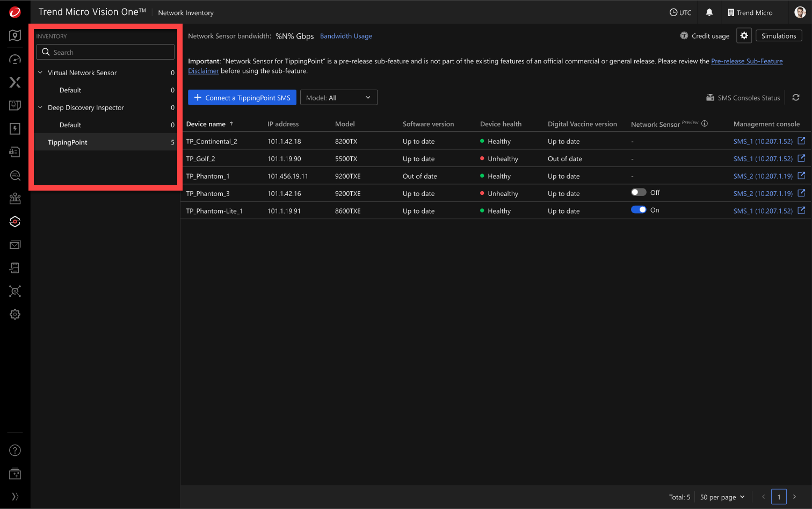Image resolution: width=812 pixels, height=509 pixels.
Task: Select the Network Security hexagon icon
Action: (15, 221)
